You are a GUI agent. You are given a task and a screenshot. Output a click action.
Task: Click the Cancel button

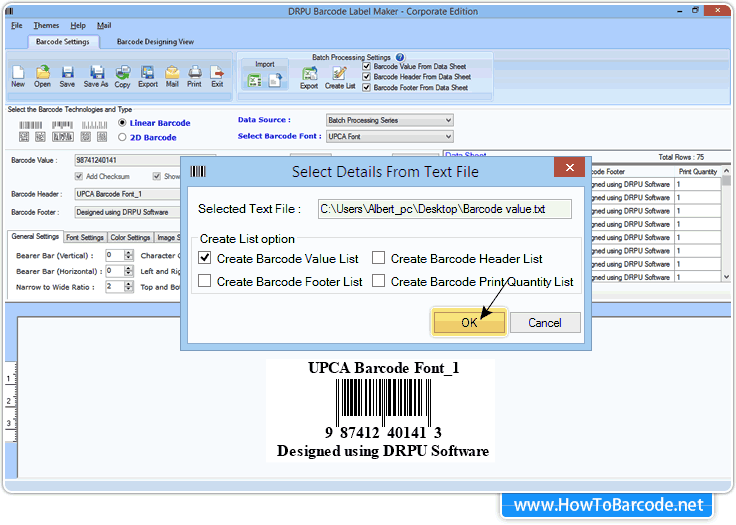545,323
